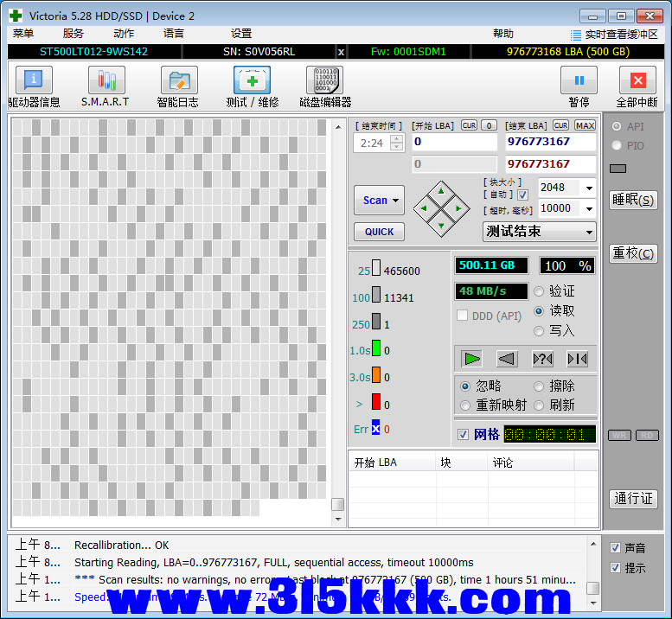Open the 服务 menu
Viewport: 672px width, 619px height.
tap(73, 34)
